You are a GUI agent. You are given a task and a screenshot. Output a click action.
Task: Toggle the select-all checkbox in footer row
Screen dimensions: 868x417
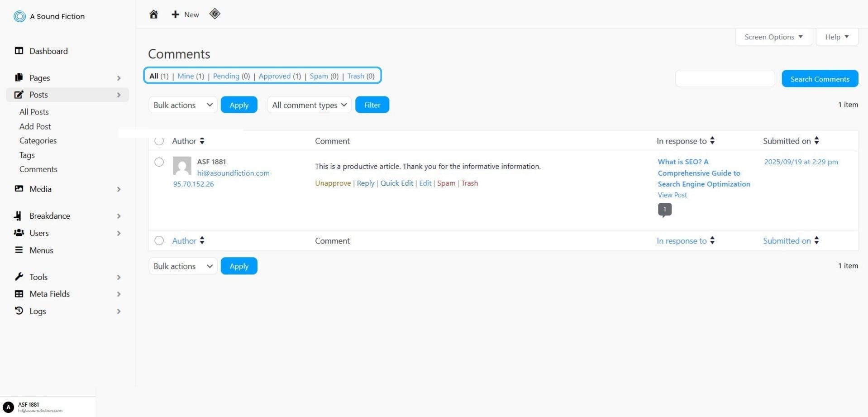click(x=159, y=241)
